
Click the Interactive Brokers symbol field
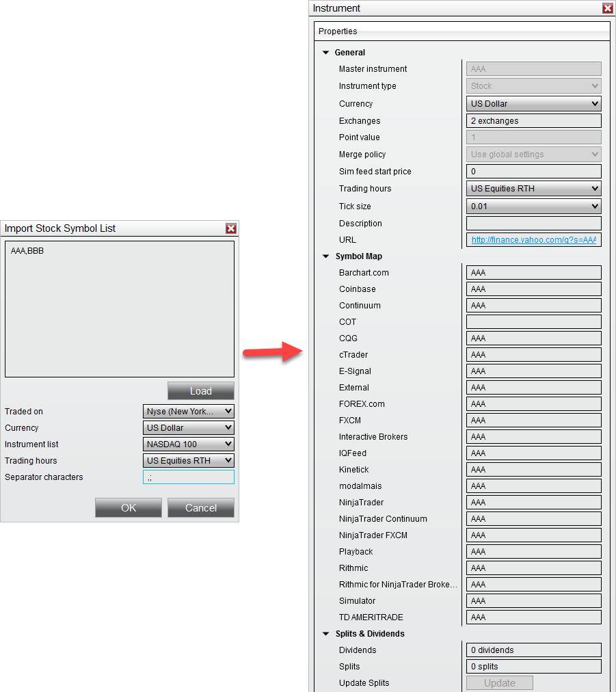click(533, 436)
